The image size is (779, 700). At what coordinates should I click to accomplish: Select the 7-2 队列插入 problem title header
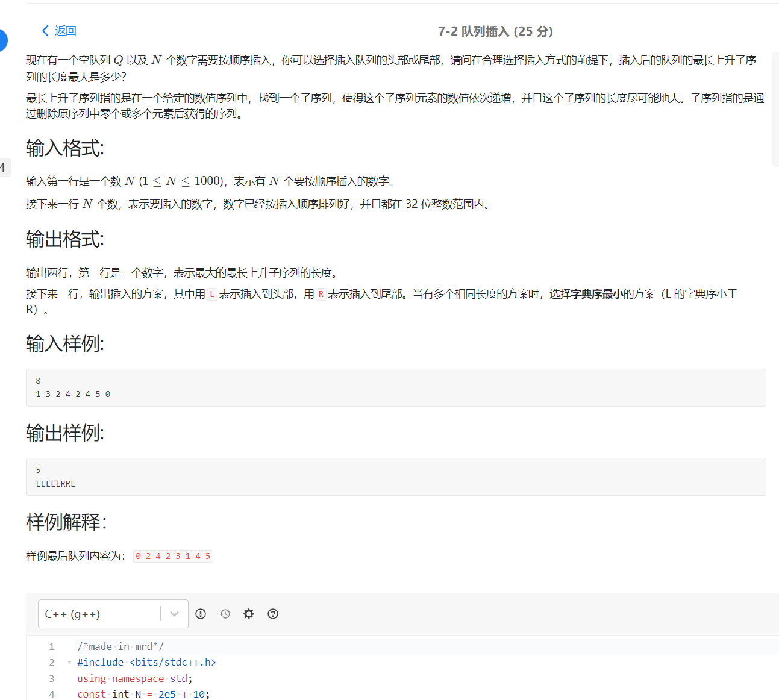[495, 31]
